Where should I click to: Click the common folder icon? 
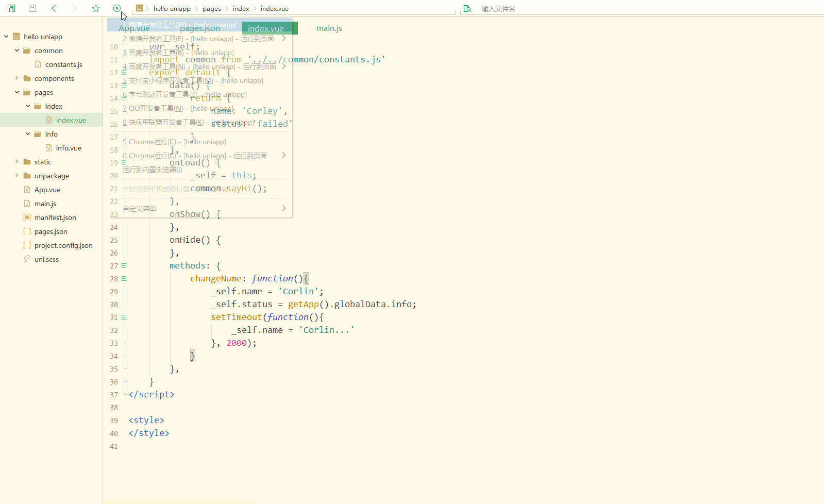coord(27,51)
